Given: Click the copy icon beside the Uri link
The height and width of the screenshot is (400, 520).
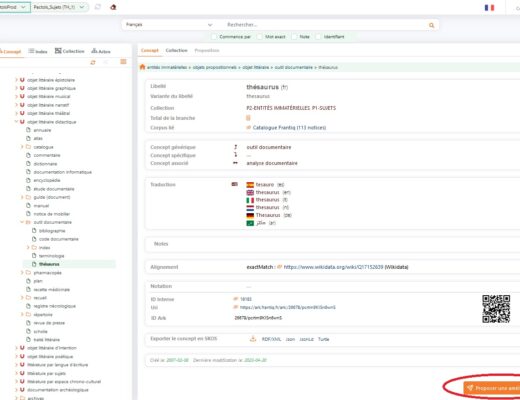Looking at the screenshot, I should (236, 307).
